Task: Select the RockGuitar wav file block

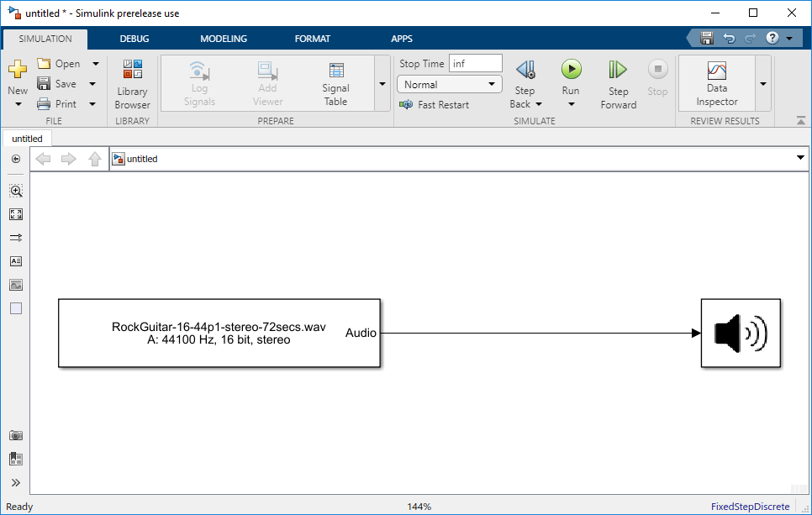Action: (219, 334)
